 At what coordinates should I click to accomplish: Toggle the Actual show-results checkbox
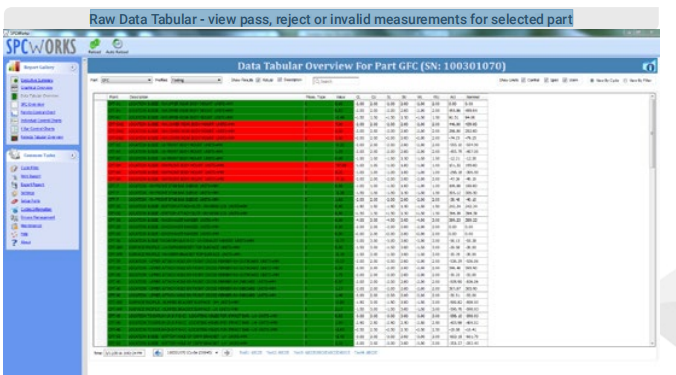(x=259, y=80)
